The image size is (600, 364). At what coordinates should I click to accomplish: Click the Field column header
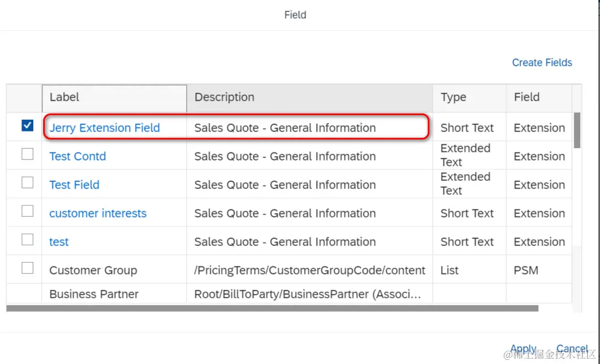pos(539,98)
